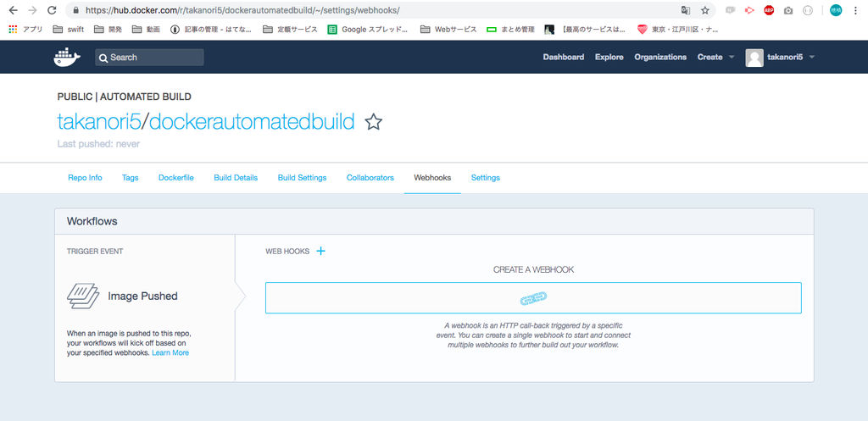Click the Create a Webhook box
Image resolution: width=868 pixels, height=421 pixels.
click(533, 297)
